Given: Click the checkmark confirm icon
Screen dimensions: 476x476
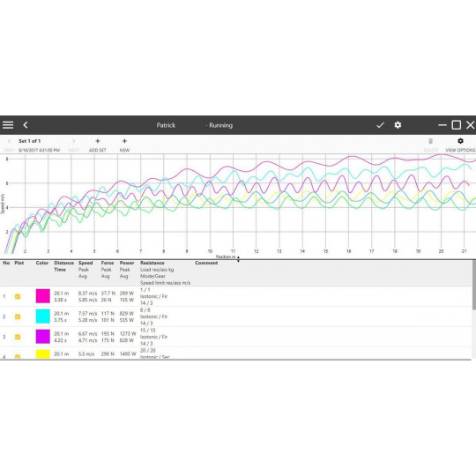Looking at the screenshot, I should 380,125.
